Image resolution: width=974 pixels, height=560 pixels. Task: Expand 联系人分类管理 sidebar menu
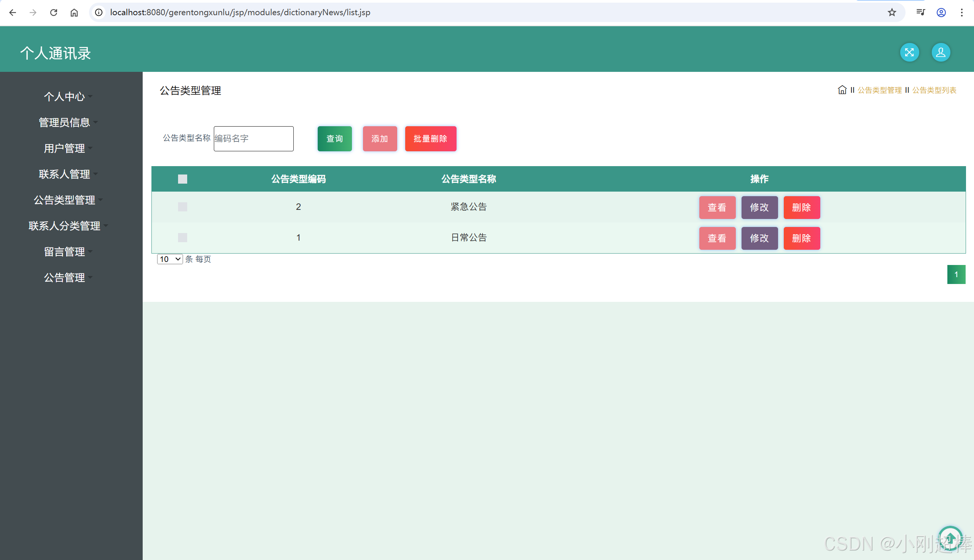pyautogui.click(x=65, y=226)
